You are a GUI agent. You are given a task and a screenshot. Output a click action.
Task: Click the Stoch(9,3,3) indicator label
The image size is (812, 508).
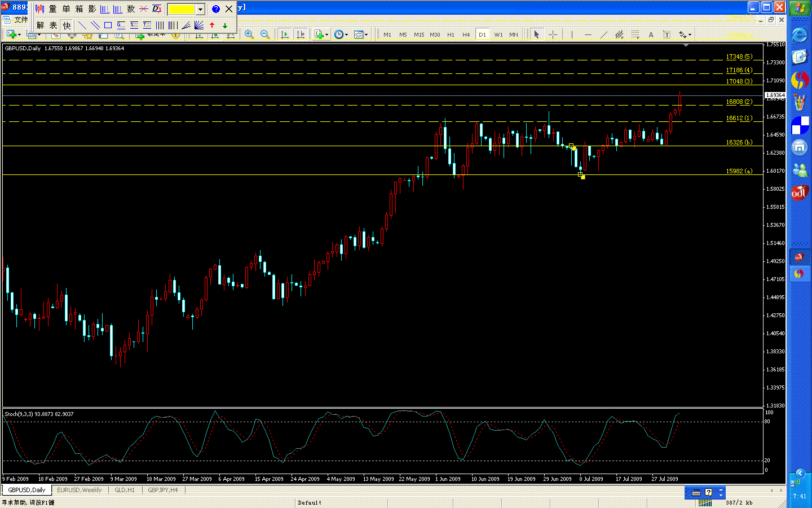click(39, 414)
